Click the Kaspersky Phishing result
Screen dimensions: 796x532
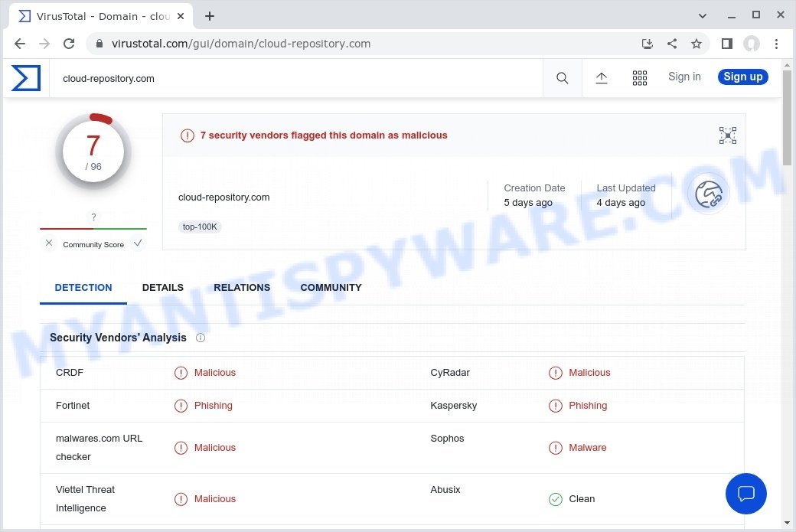pyautogui.click(x=588, y=406)
